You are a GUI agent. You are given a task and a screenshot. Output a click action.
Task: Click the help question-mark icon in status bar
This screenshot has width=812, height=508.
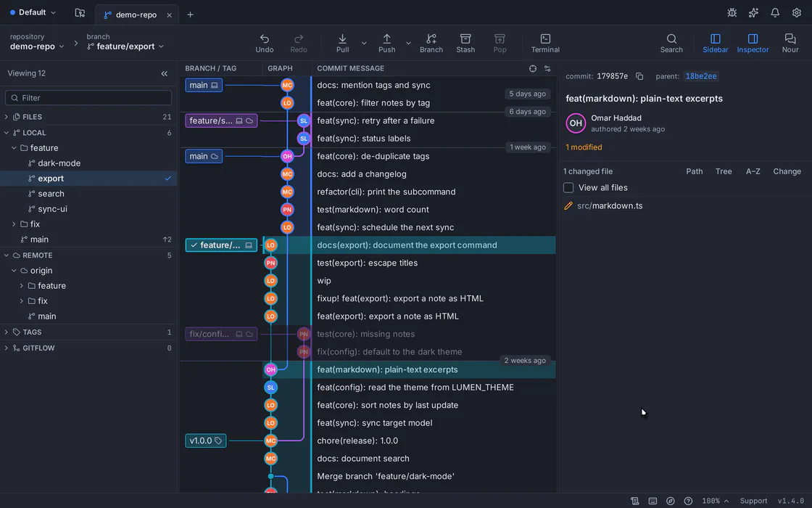click(x=688, y=501)
